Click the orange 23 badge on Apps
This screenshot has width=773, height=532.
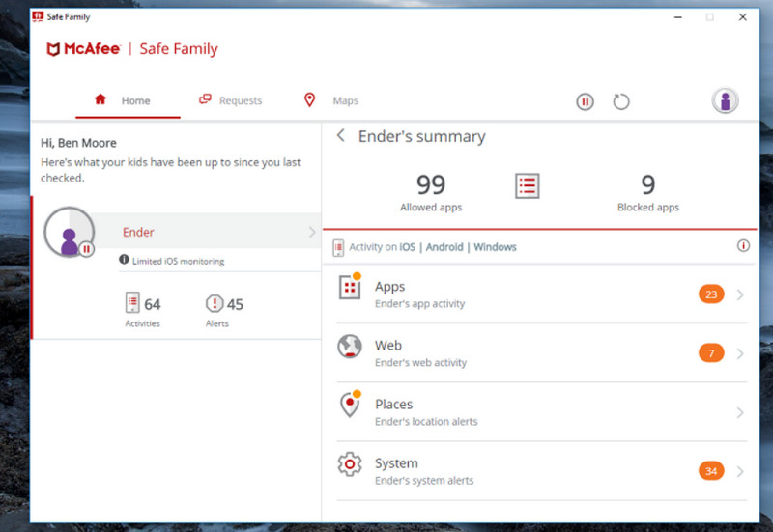pyautogui.click(x=711, y=294)
